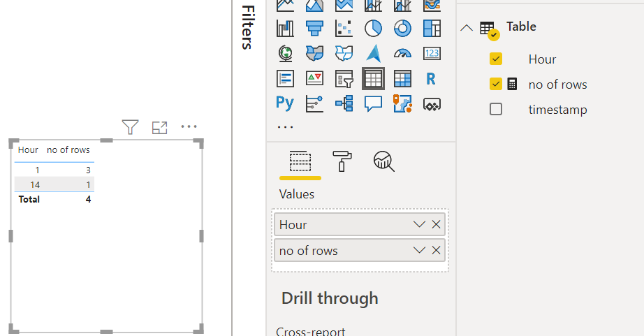Image resolution: width=644 pixels, height=336 pixels.
Task: Switch to the Analytics magnifier tab
Action: (x=383, y=161)
